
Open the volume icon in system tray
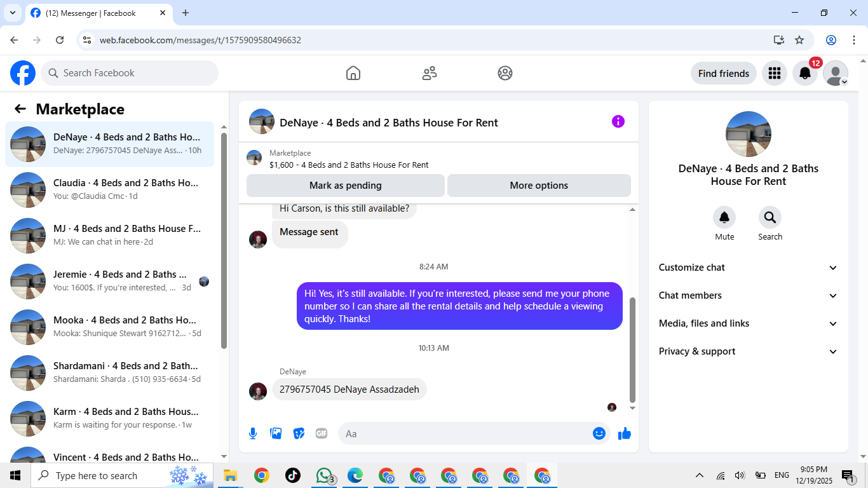click(x=740, y=475)
